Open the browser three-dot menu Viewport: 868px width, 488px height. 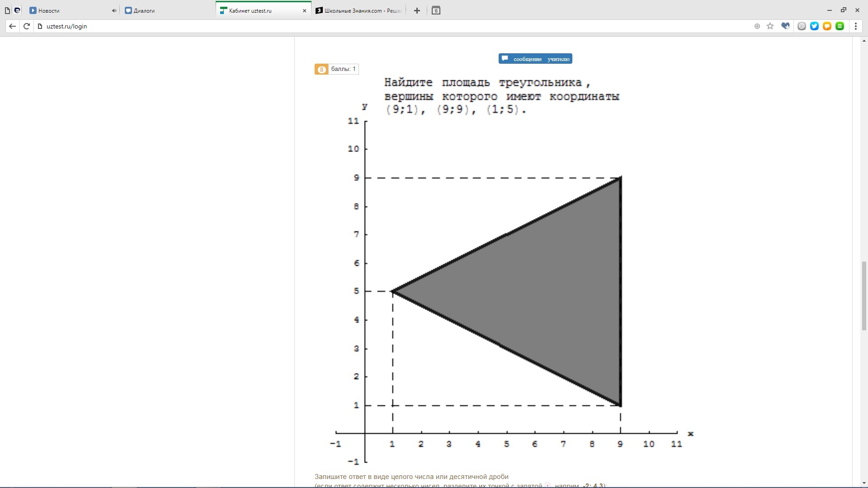click(x=855, y=26)
